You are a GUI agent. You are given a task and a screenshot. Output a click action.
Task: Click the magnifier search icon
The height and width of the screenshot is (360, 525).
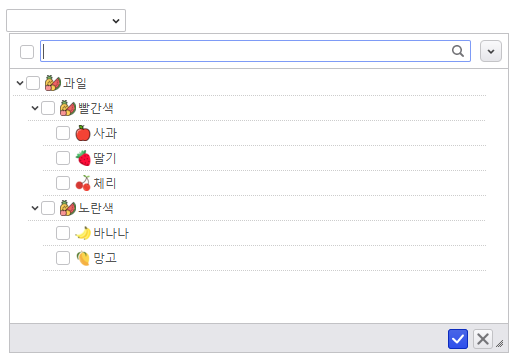pos(458,51)
